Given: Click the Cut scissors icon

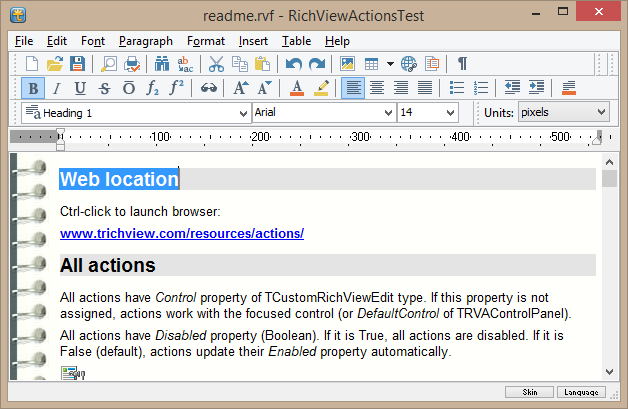Looking at the screenshot, I should [216, 64].
